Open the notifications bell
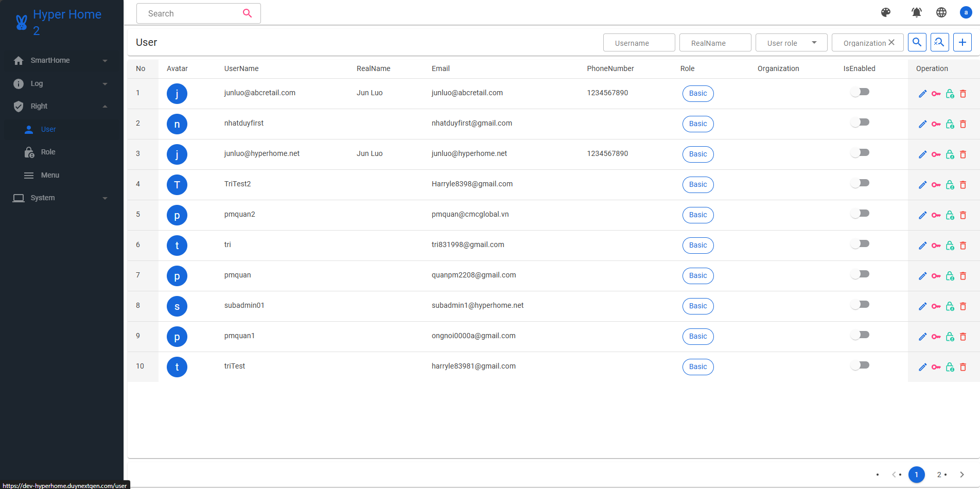980x489 pixels. click(x=917, y=12)
